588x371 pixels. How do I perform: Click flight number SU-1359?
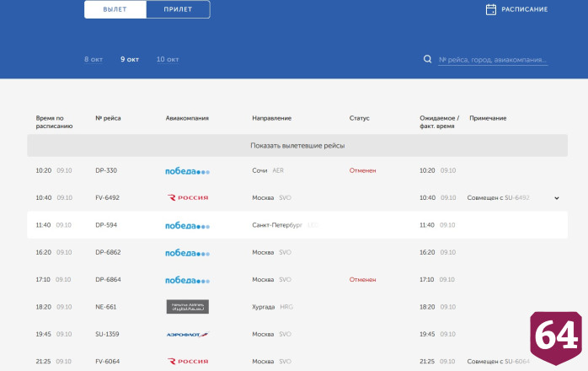[107, 334]
